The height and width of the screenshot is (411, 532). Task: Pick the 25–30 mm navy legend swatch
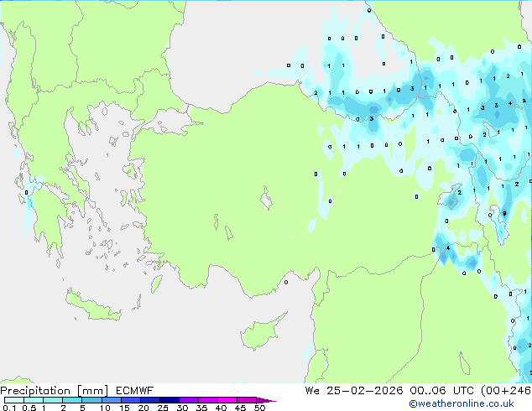(x=169, y=400)
